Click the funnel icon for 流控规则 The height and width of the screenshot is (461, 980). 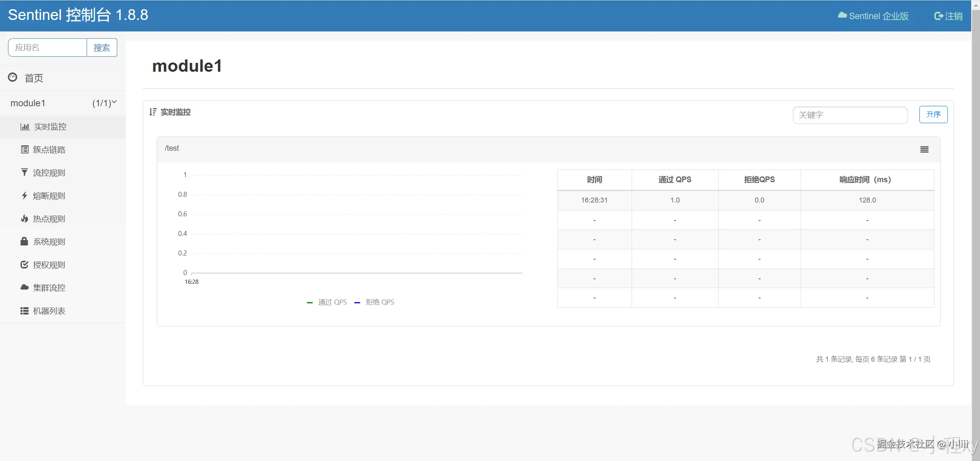click(x=25, y=173)
